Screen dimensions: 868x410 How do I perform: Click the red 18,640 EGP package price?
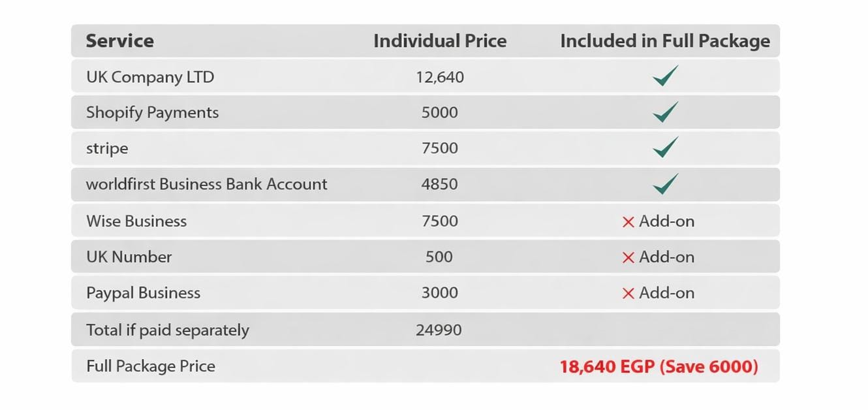pyautogui.click(x=607, y=366)
